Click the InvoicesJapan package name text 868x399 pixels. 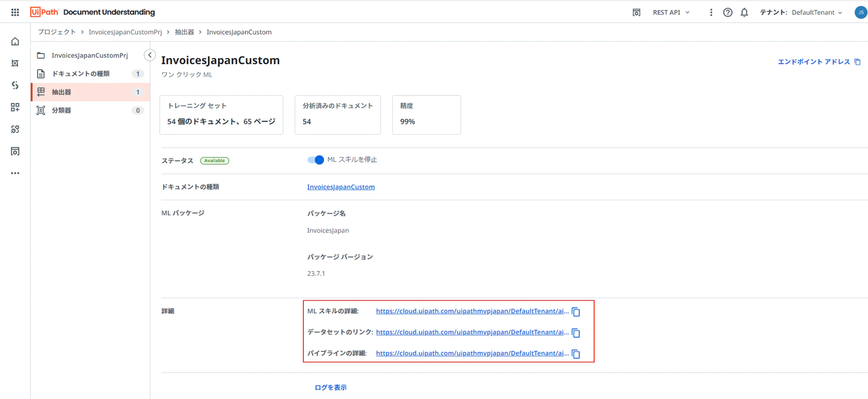point(328,231)
